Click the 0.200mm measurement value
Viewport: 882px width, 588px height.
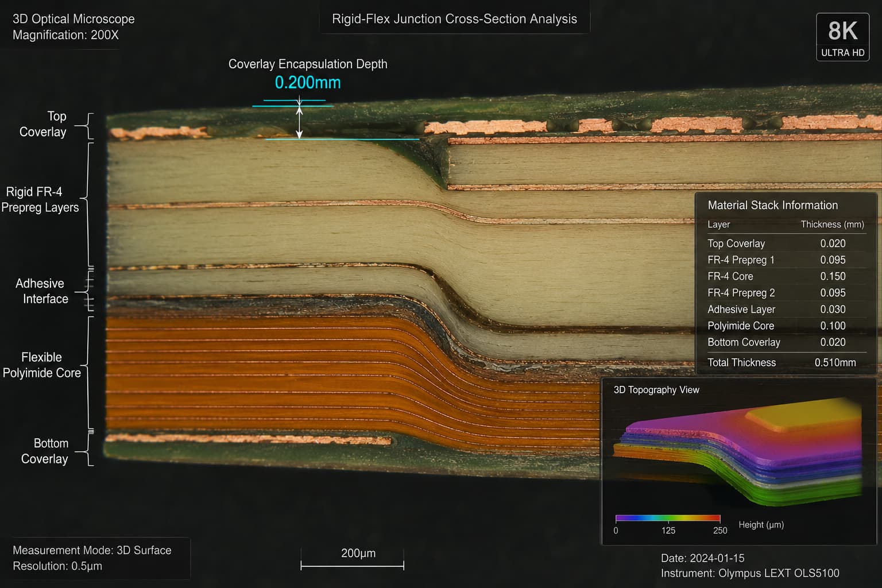[x=308, y=83]
